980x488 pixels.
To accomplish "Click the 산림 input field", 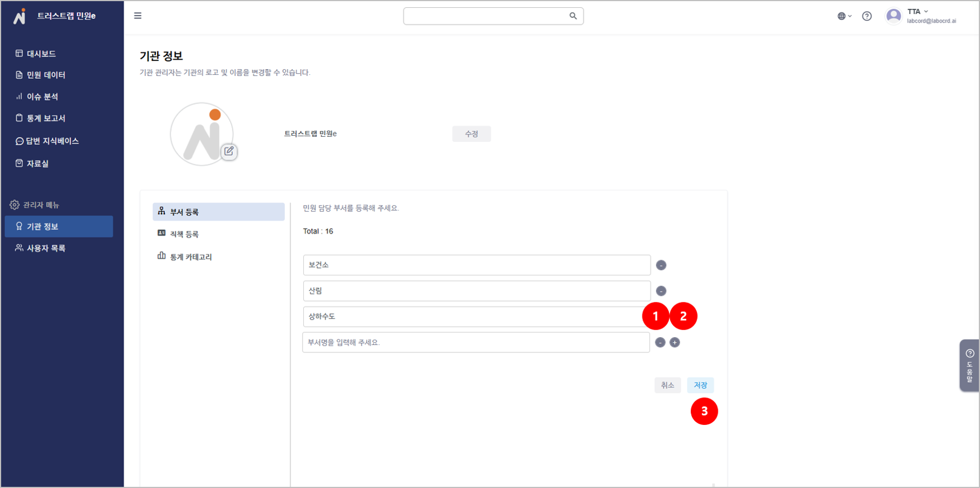I will 476,291.
